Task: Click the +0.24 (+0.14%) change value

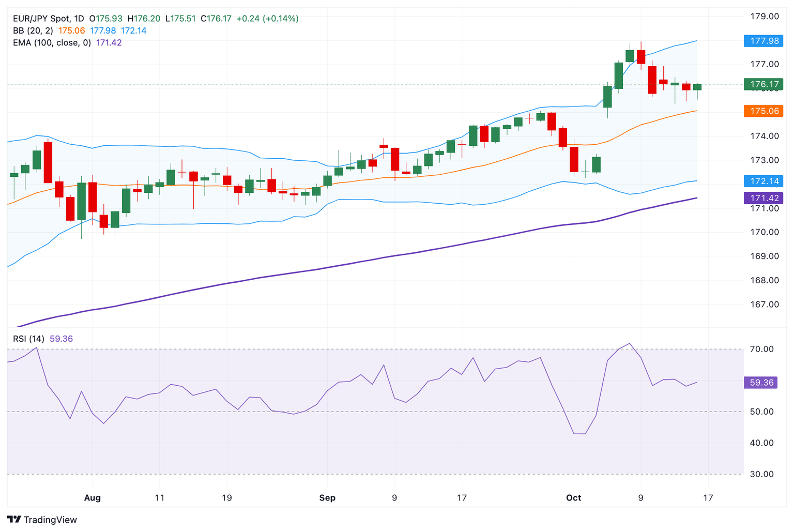Action: (267, 19)
